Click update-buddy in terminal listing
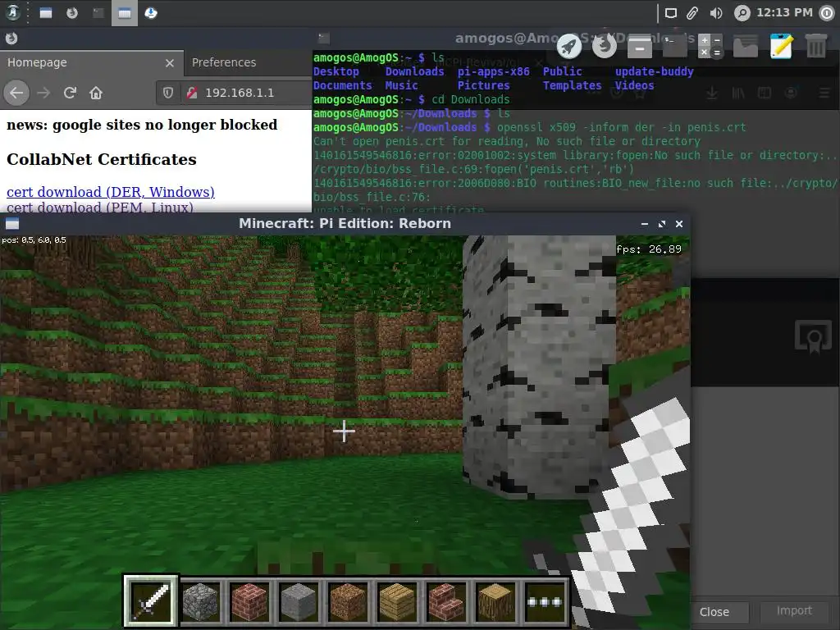 pos(654,71)
